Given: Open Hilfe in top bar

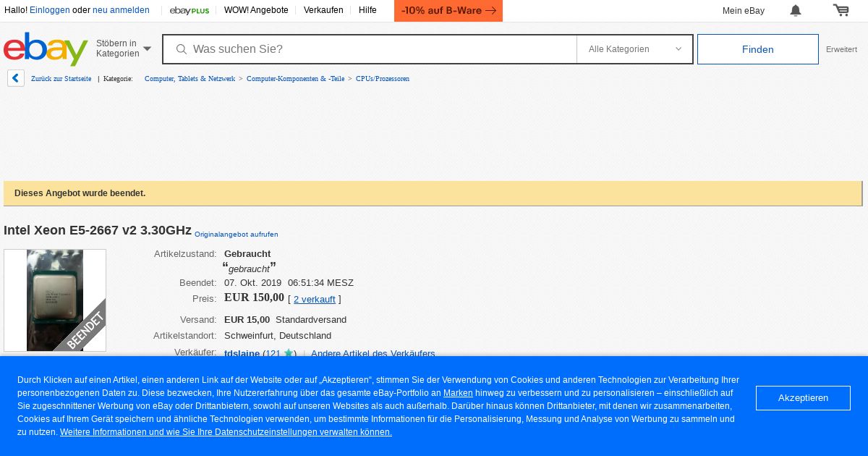Looking at the screenshot, I should click(x=367, y=10).
